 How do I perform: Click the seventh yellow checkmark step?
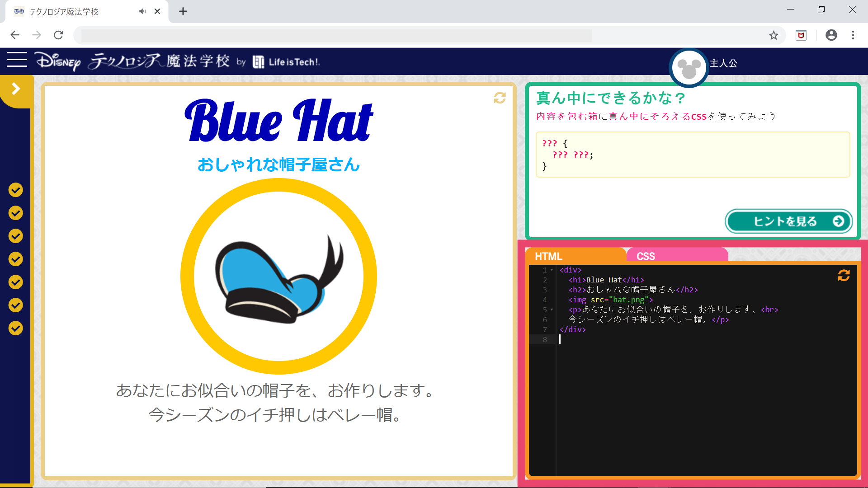pos(16,328)
